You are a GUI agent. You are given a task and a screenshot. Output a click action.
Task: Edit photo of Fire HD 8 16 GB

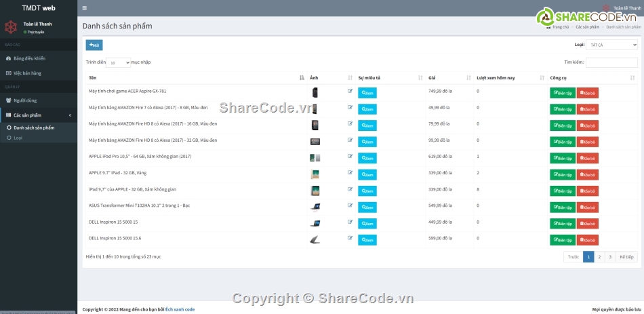click(x=350, y=123)
